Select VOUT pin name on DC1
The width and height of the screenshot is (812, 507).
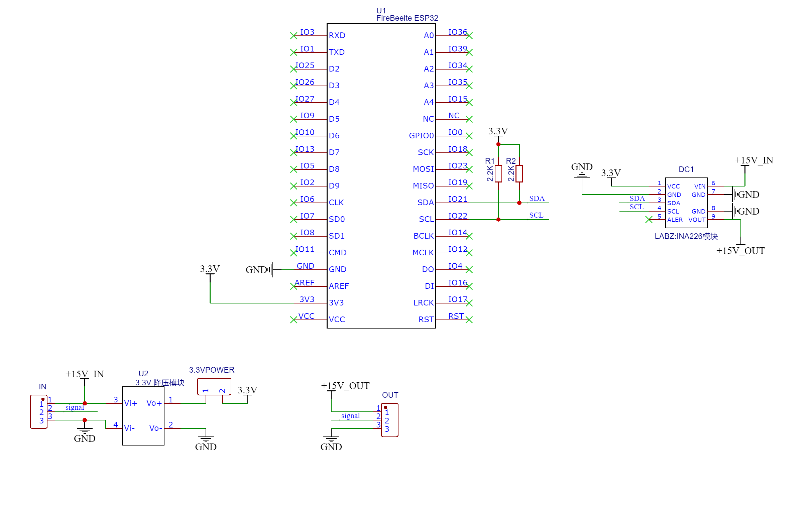pyautogui.click(x=697, y=220)
